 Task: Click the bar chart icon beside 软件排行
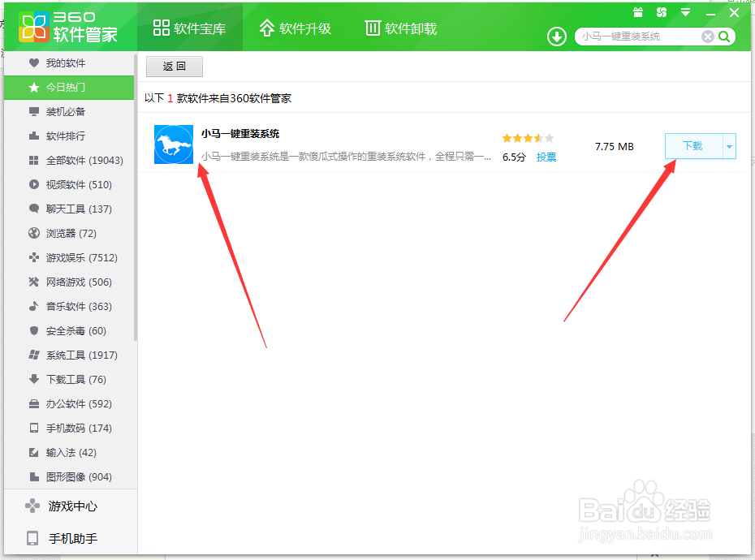pyautogui.click(x=34, y=136)
